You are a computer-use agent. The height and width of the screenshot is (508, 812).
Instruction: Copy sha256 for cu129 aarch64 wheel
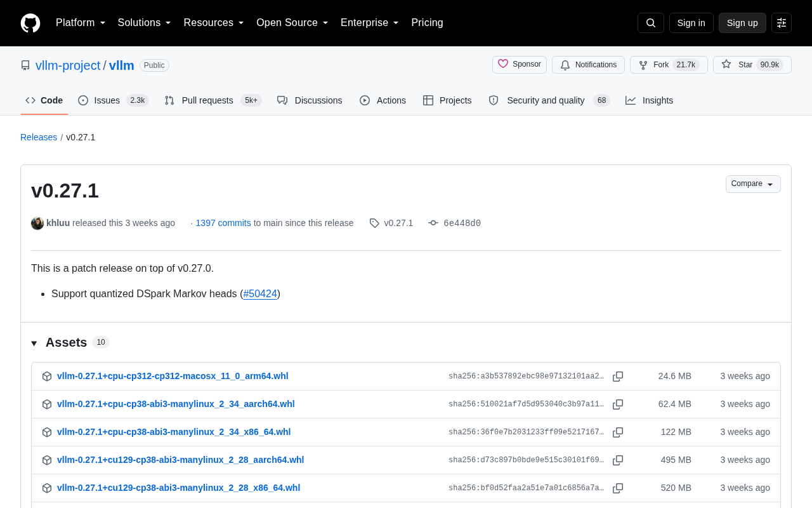click(x=618, y=460)
